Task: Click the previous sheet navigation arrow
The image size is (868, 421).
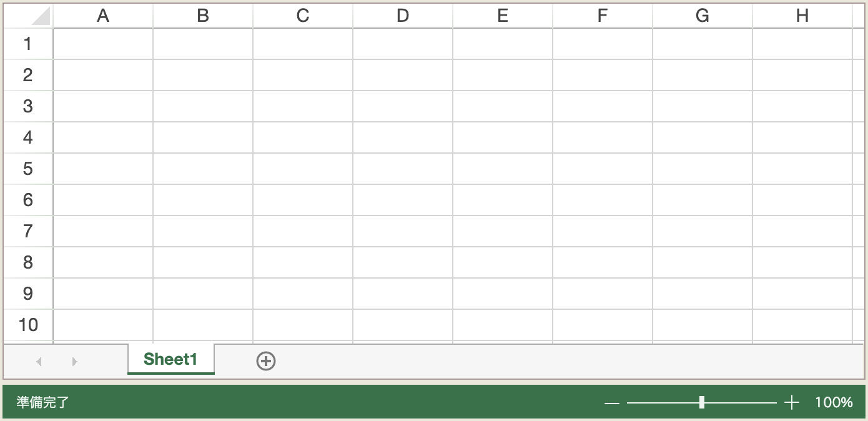Action: [x=39, y=361]
